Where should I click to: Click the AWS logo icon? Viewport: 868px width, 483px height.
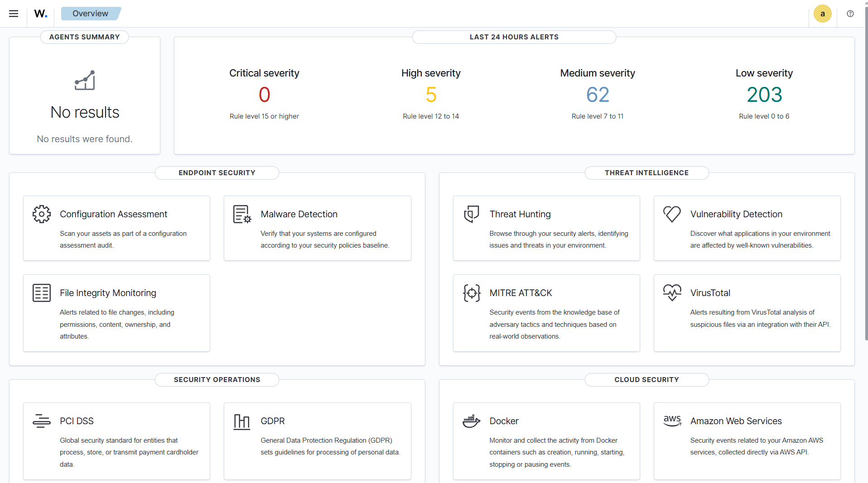tap(672, 421)
